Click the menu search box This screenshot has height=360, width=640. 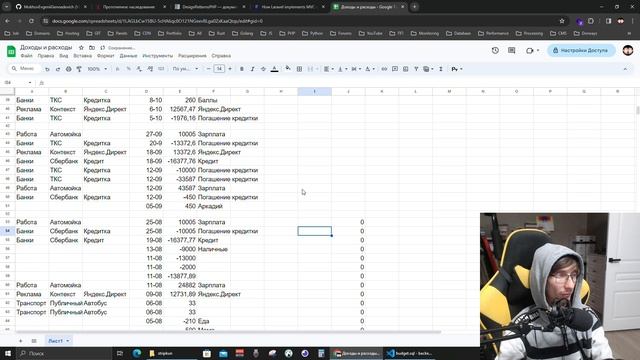coord(24,69)
